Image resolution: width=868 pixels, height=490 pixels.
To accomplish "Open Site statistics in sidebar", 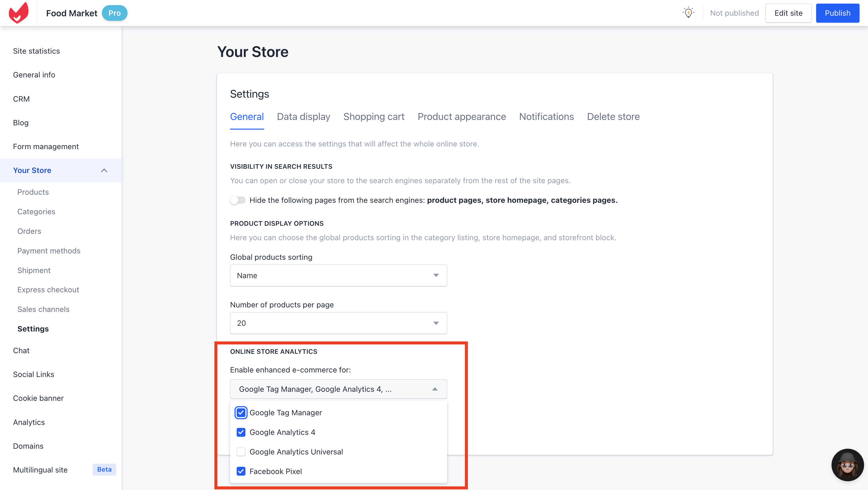I will click(x=36, y=51).
